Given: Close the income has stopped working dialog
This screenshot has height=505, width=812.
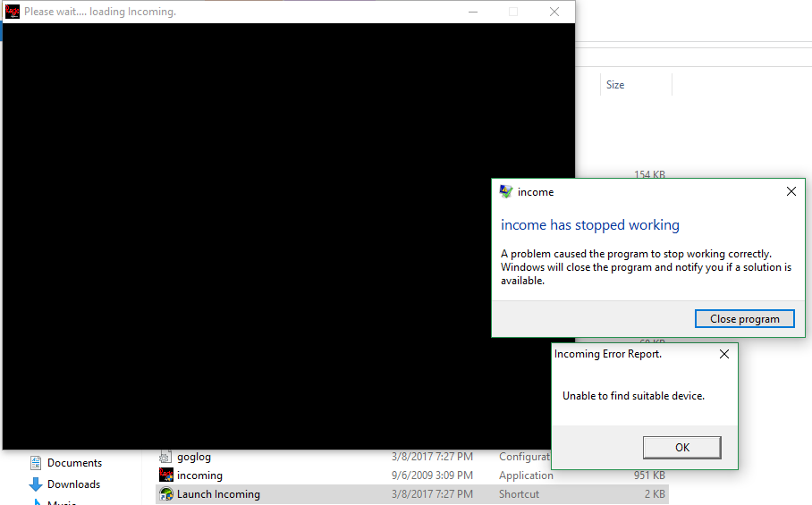Looking at the screenshot, I should (x=791, y=191).
